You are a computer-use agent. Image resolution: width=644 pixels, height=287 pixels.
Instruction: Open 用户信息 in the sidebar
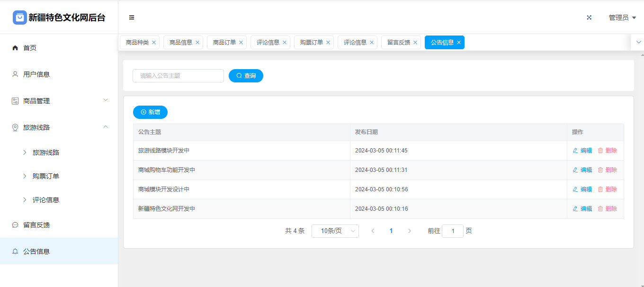[x=36, y=74]
